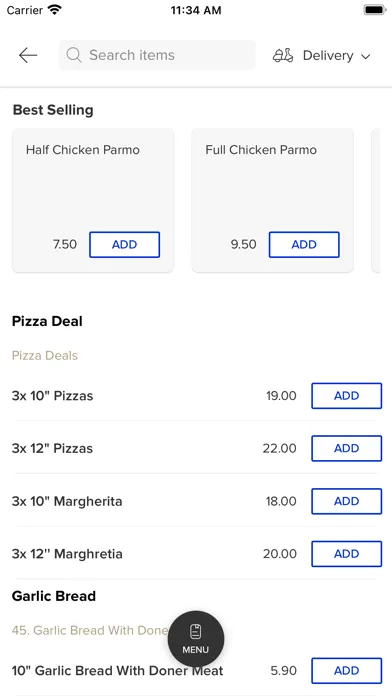392x696 pixels.
Task: Add 10" Garlic Bread With Doner Meat
Action: pos(346,671)
